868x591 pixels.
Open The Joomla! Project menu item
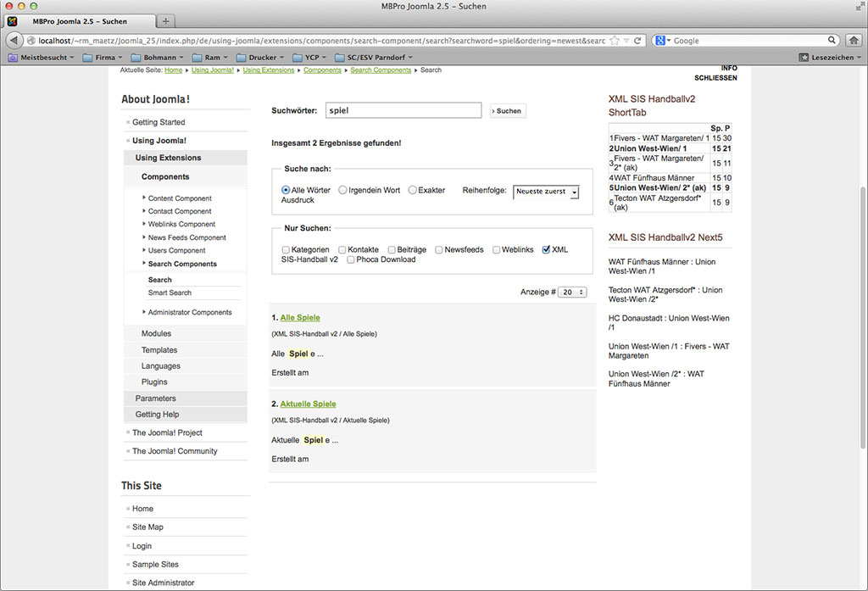pos(167,432)
